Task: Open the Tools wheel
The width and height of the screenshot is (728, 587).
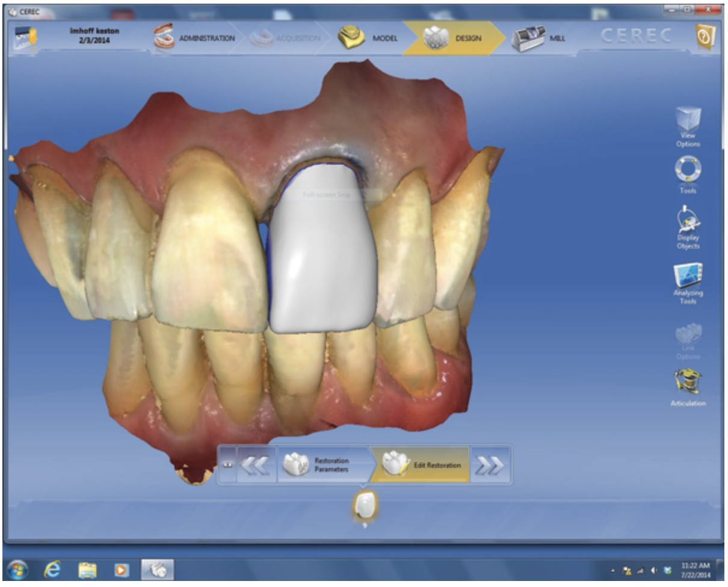Action: click(688, 174)
